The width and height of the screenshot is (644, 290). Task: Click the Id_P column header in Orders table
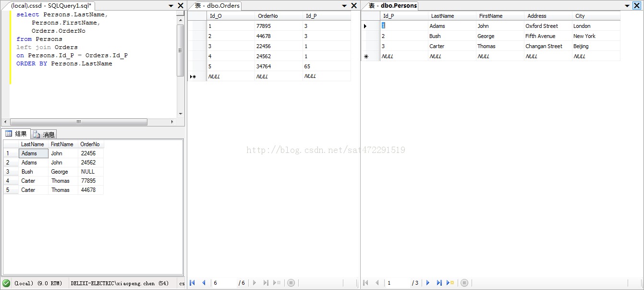327,16
